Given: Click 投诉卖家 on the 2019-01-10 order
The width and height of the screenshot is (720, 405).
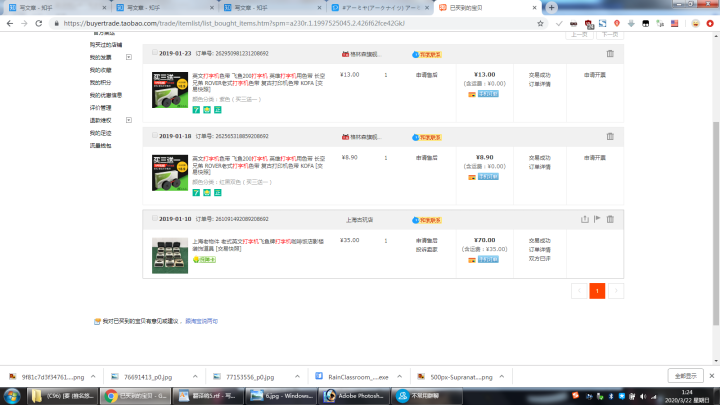Looking at the screenshot, I should click(427, 250).
